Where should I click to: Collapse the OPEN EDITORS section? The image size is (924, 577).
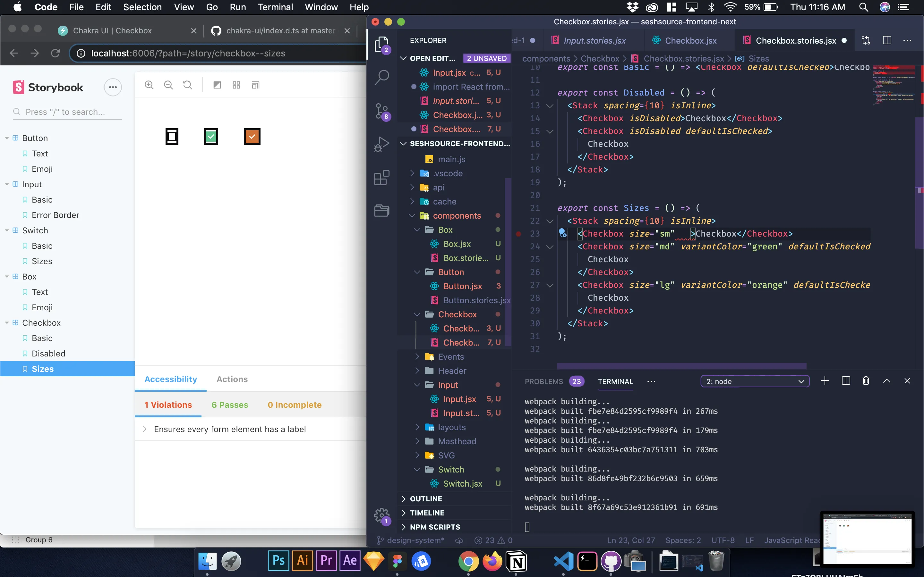coord(404,58)
